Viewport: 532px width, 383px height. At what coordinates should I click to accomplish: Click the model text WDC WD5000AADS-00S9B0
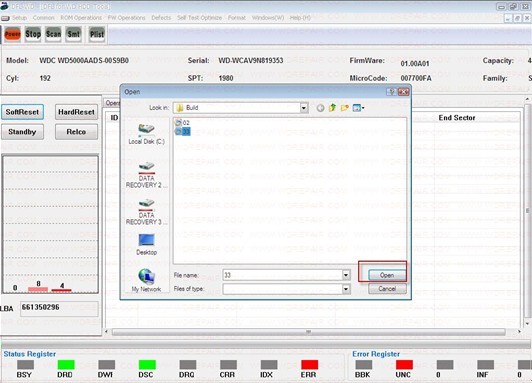pos(84,61)
